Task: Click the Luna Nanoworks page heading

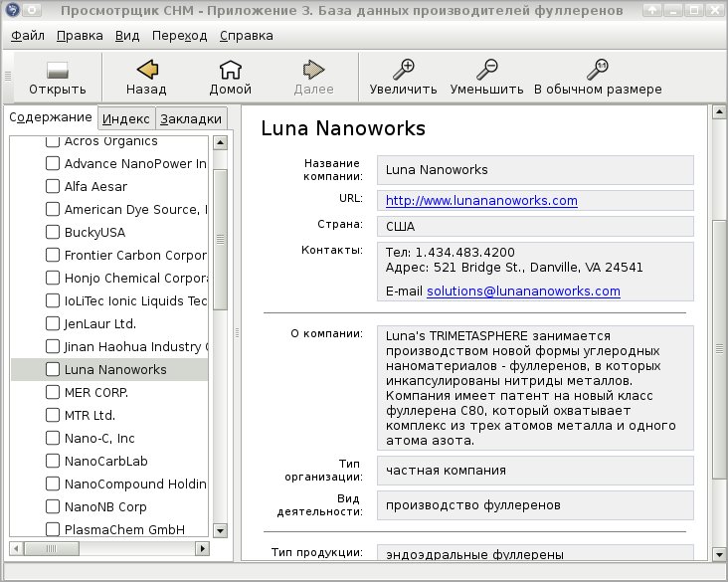Action: [343, 128]
